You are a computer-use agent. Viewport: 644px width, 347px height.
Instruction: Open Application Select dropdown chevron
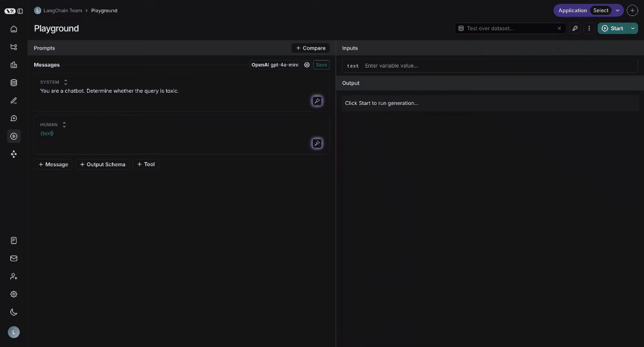click(x=618, y=11)
